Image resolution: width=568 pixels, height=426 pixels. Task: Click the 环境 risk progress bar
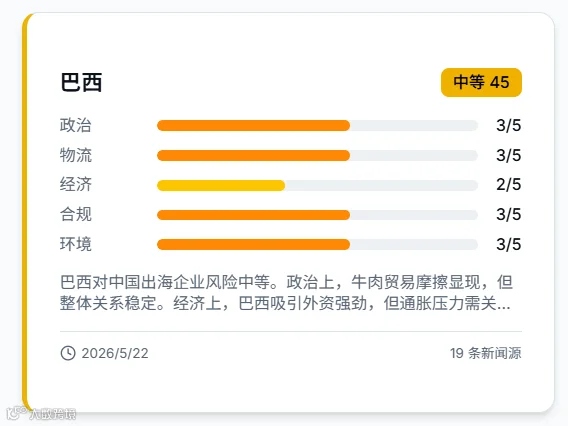pos(317,245)
